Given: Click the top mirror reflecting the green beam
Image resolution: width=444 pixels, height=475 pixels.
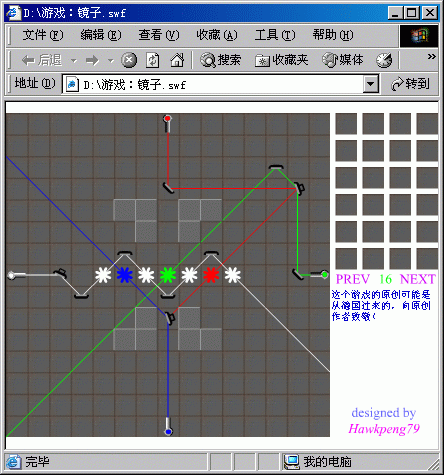Looking at the screenshot, I should (276, 167).
